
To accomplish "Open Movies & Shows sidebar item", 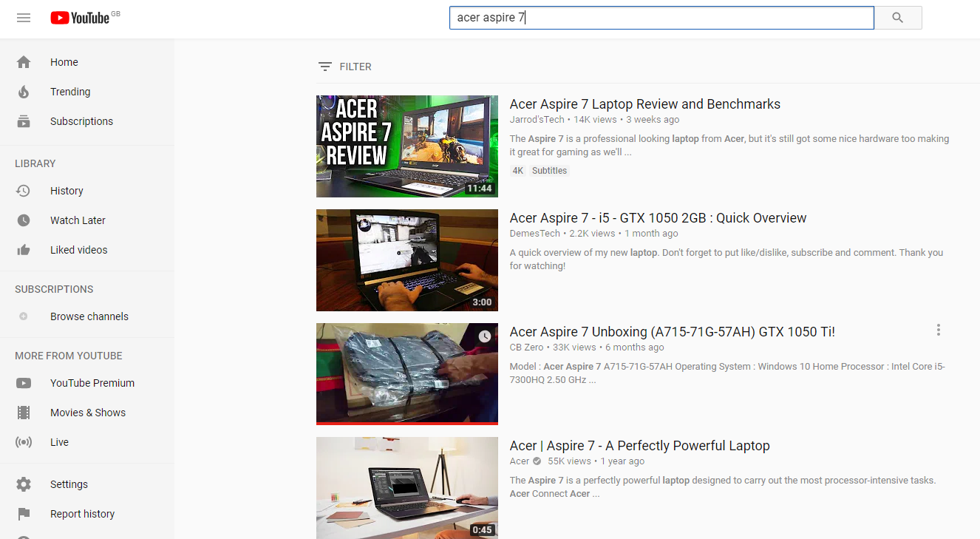I will click(x=87, y=413).
